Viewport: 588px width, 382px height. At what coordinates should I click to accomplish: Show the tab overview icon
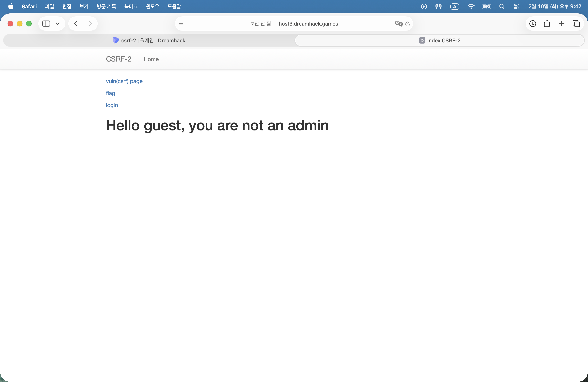click(576, 24)
